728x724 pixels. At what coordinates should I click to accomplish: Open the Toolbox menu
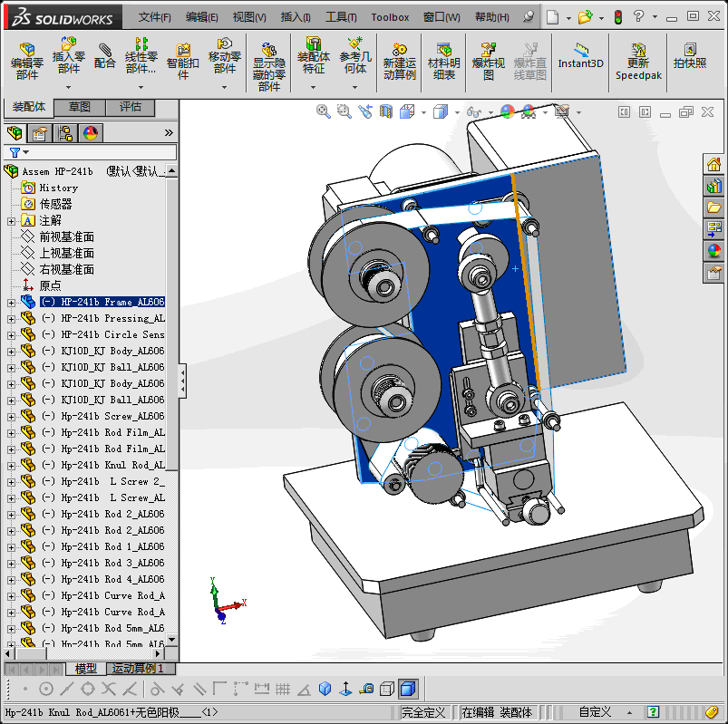coord(390,17)
